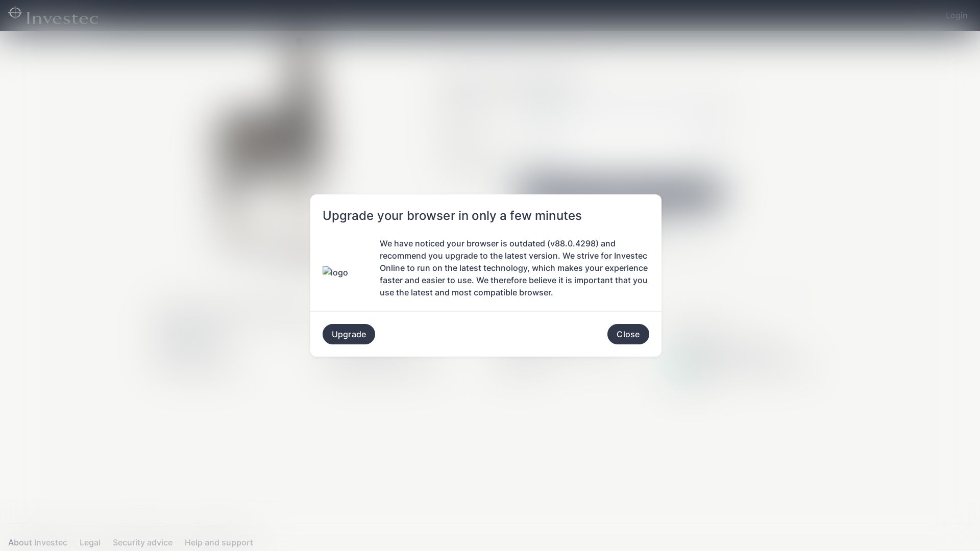Click the compass/crosshair brand icon
The image size is (980, 551).
click(x=15, y=13)
